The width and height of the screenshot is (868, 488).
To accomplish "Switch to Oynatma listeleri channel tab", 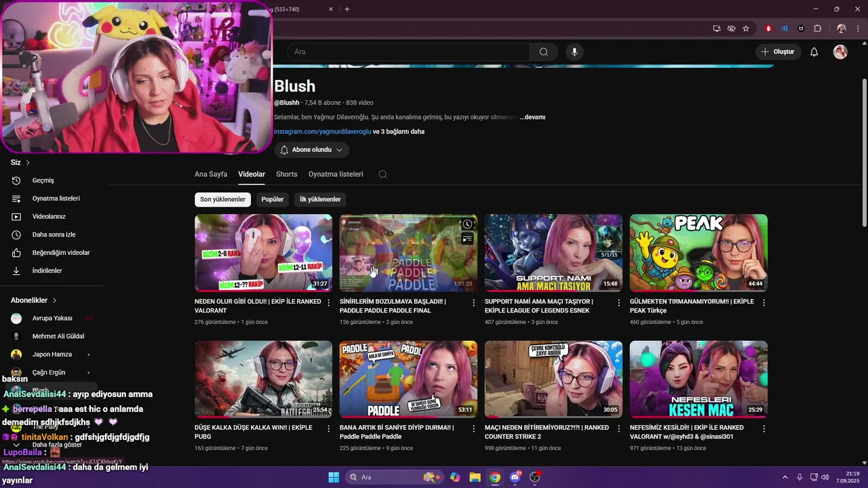I will (x=336, y=174).
